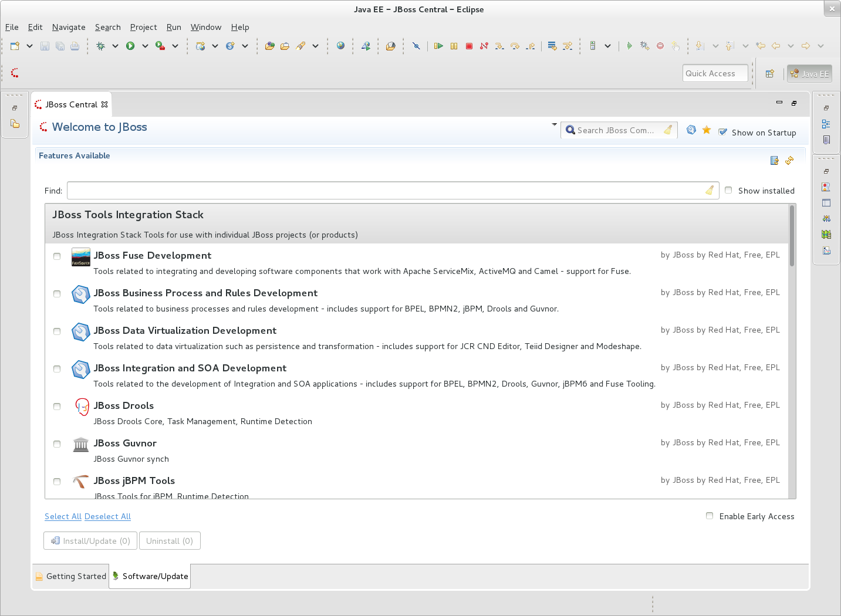Open the Help menu

click(x=240, y=27)
